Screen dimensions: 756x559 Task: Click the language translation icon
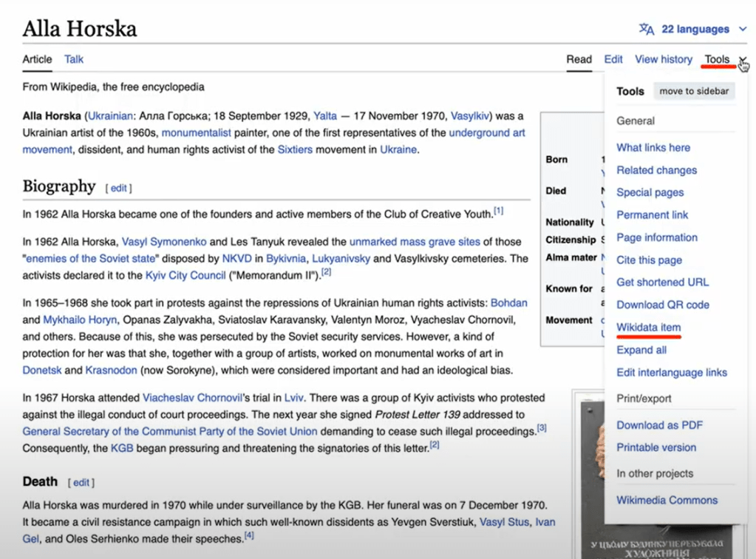[x=647, y=30]
